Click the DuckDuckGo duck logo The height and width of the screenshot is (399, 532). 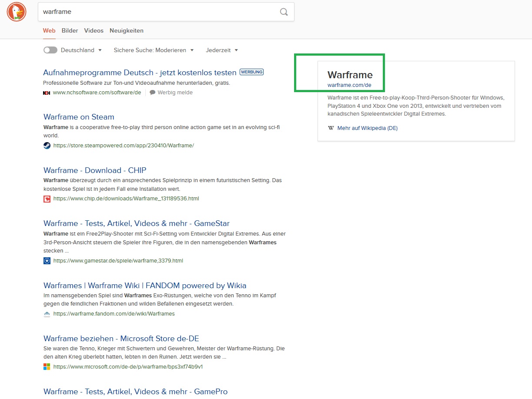[17, 12]
